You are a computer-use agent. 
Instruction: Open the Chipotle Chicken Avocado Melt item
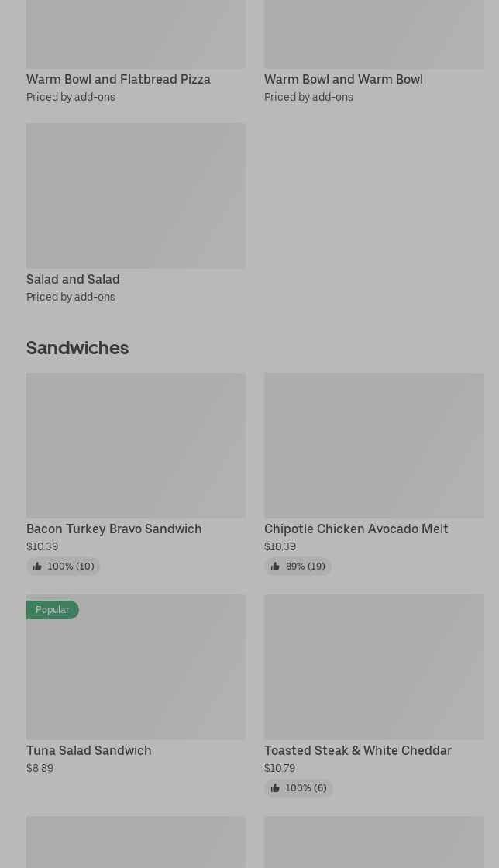[x=356, y=529]
